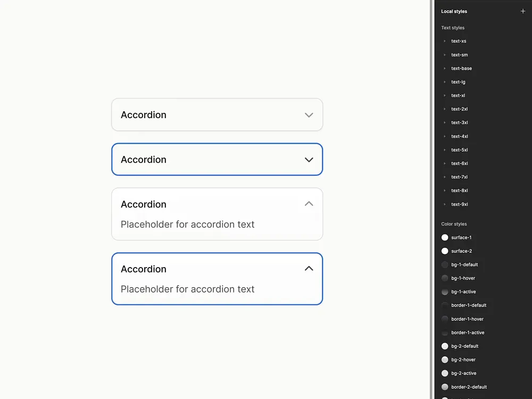This screenshot has width=532, height=399.
Task: Click the Text styles section header
Action: click(453, 27)
